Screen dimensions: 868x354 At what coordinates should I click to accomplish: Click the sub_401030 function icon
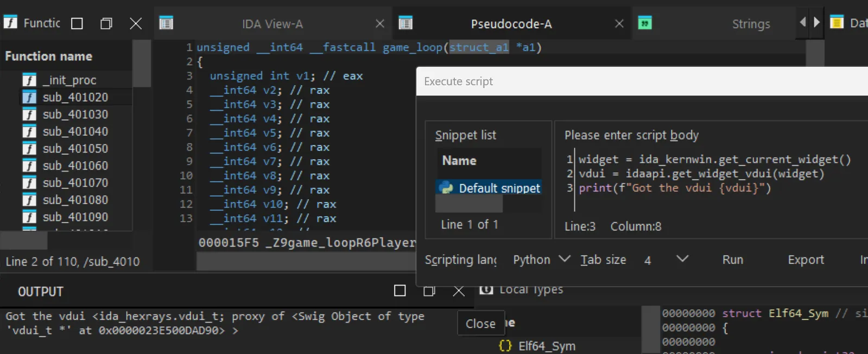tap(29, 115)
